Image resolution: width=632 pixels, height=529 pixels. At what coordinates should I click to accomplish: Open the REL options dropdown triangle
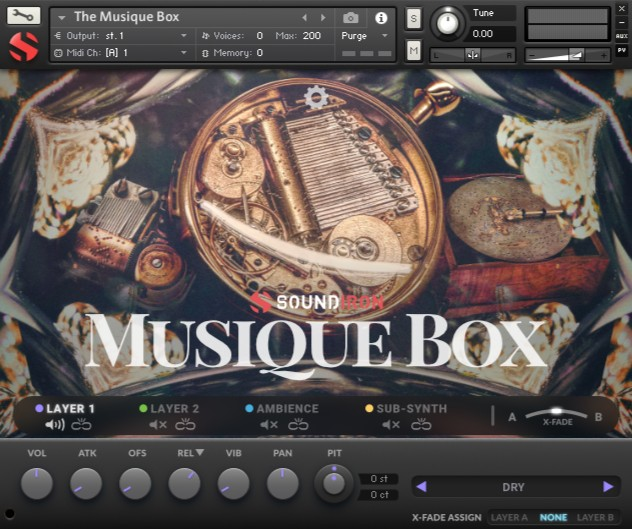click(200, 452)
